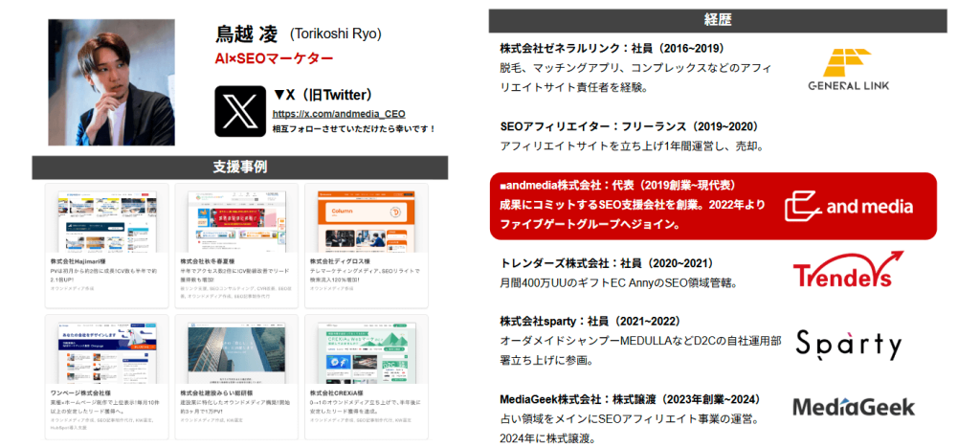Open the ワンページ株式会社 case study thumbnail
The width and height of the screenshot is (980, 448).
106,351
